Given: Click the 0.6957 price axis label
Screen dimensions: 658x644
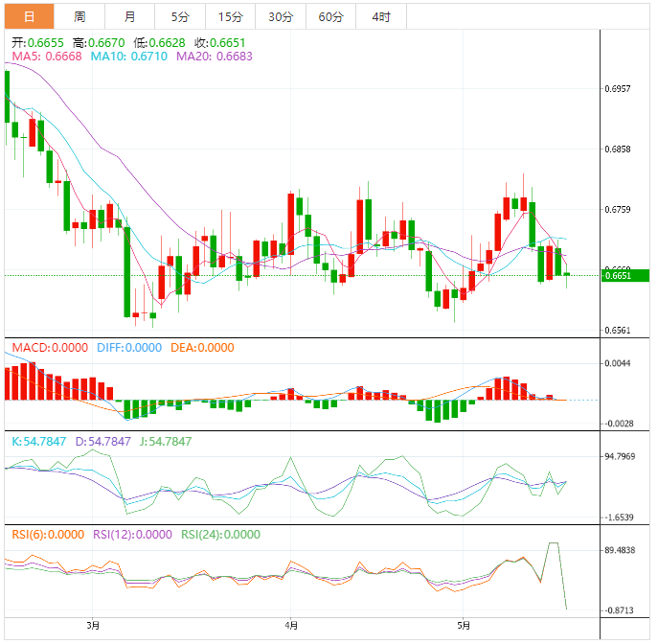Looking at the screenshot, I should [x=619, y=89].
